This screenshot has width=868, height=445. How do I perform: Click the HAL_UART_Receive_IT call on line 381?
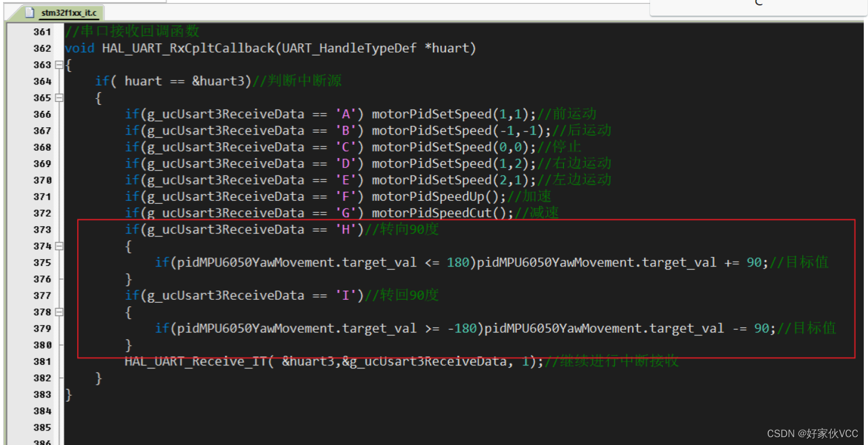pos(196,361)
